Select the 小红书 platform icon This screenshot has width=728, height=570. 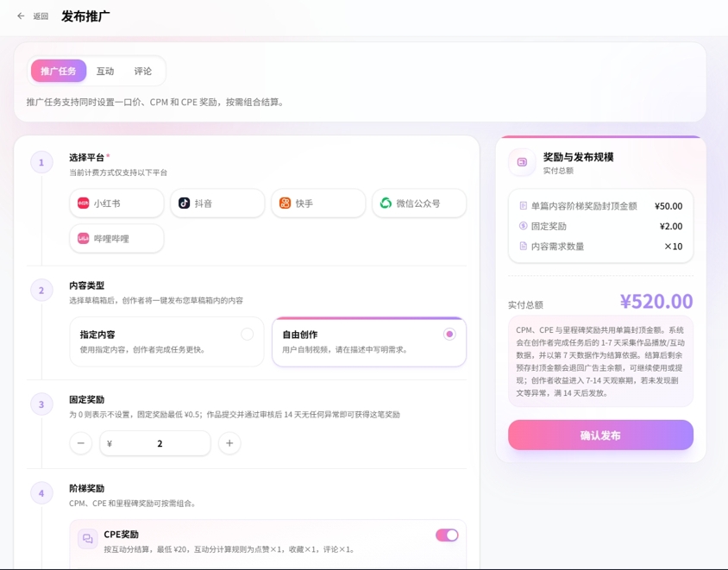83,204
